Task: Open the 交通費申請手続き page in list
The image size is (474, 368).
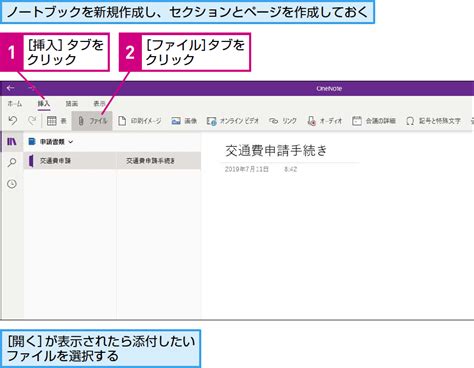Action: (x=159, y=161)
